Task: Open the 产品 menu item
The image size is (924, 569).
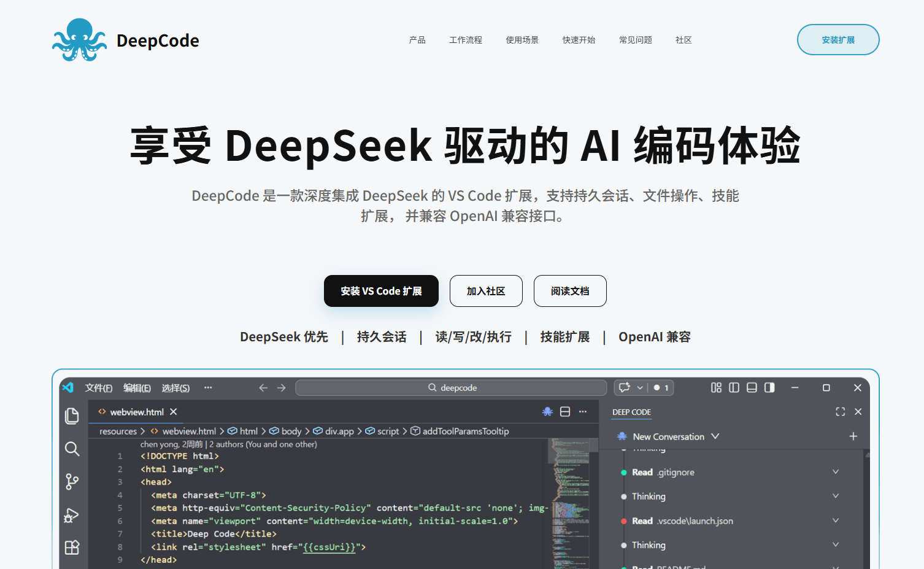Action: point(417,40)
